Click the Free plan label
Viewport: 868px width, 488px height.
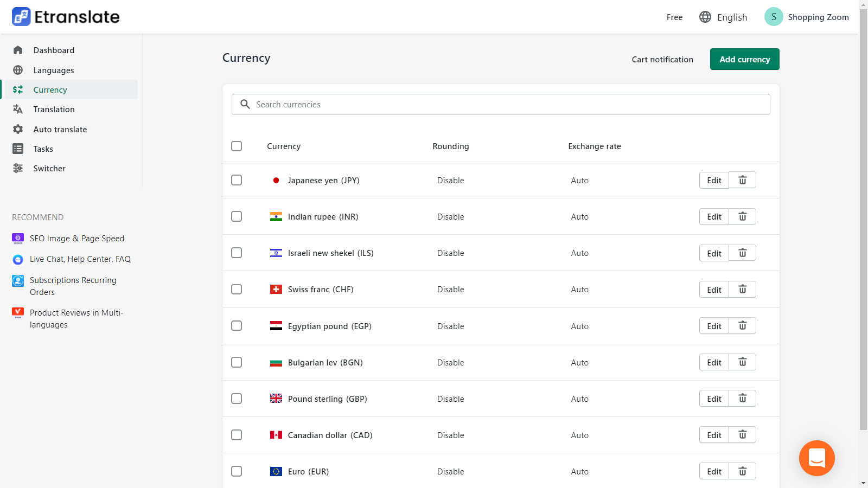[x=674, y=17]
